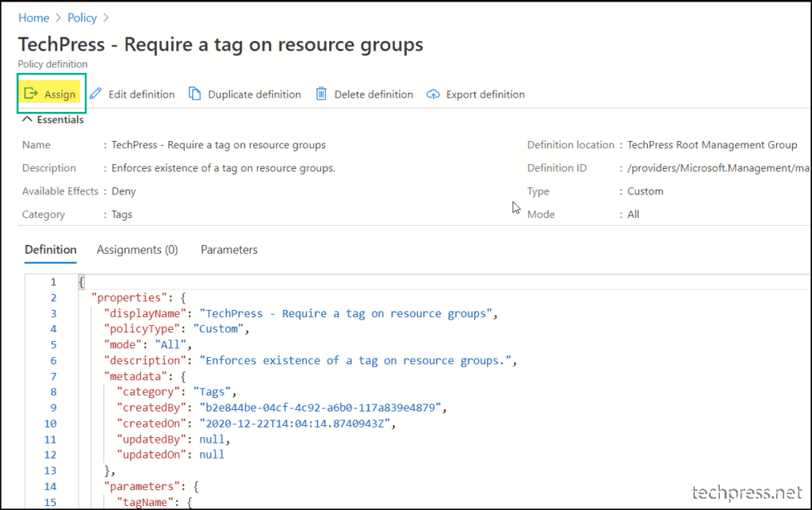This screenshot has height=510, width=812.
Task: Click the Type value 'Custom'
Action: (645, 191)
